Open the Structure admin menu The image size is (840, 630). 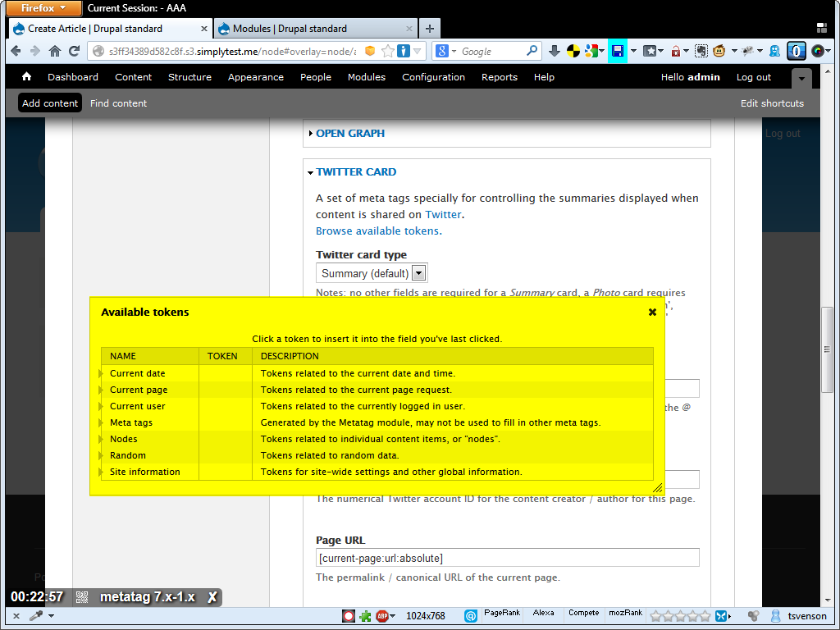tap(189, 77)
